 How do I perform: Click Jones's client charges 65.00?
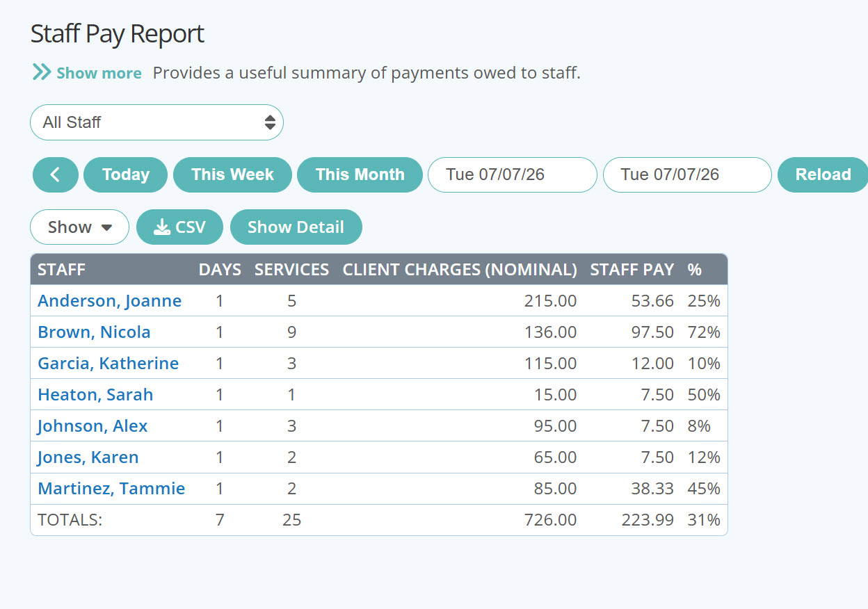[x=555, y=457]
